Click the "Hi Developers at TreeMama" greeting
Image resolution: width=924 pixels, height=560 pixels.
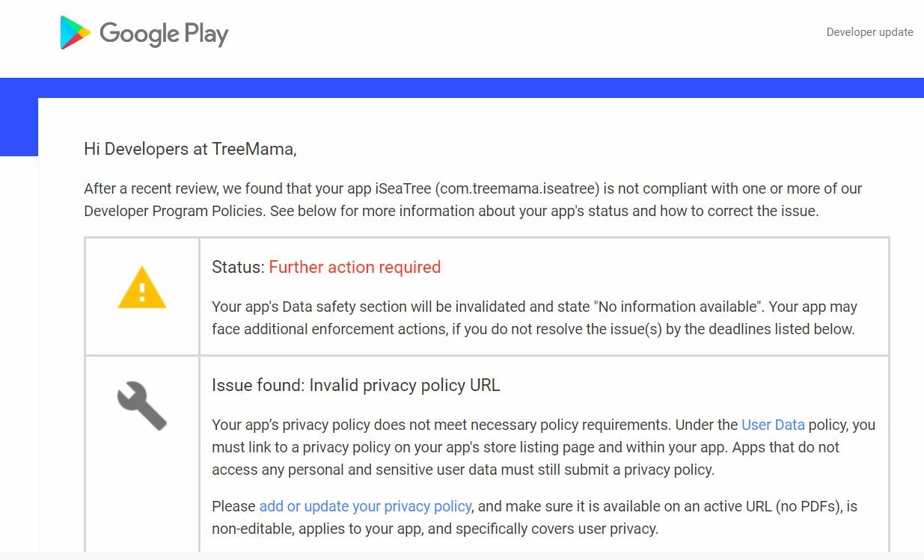(190, 149)
